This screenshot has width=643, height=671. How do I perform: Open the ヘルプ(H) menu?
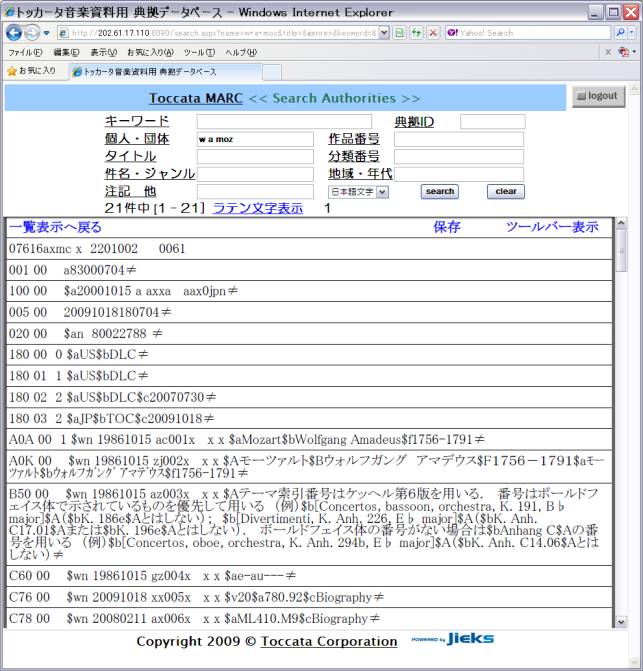click(x=241, y=53)
